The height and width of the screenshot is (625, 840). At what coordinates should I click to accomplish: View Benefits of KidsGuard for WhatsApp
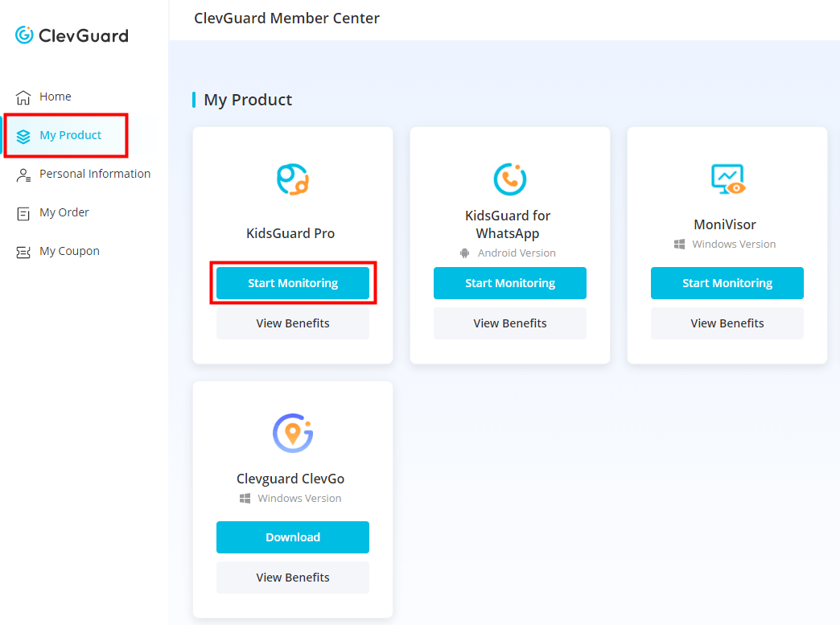(x=510, y=323)
